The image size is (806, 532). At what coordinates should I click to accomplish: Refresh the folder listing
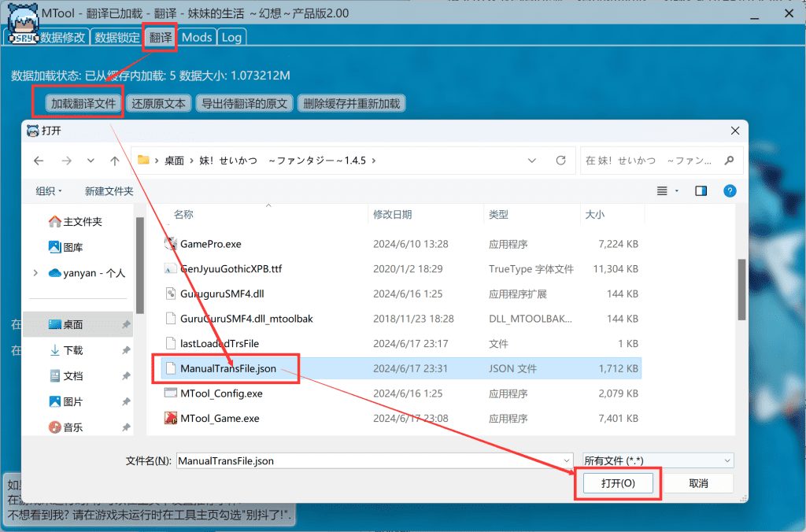point(560,161)
